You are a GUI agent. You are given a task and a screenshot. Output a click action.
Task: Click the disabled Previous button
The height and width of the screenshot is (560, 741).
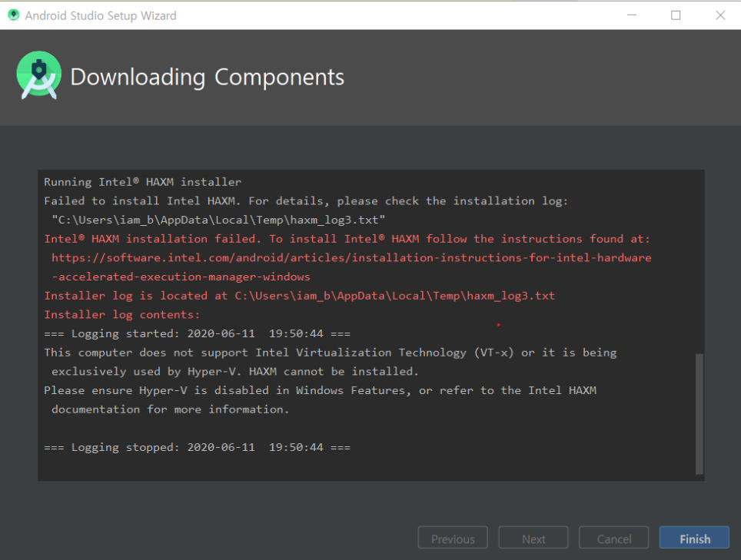tap(453, 538)
